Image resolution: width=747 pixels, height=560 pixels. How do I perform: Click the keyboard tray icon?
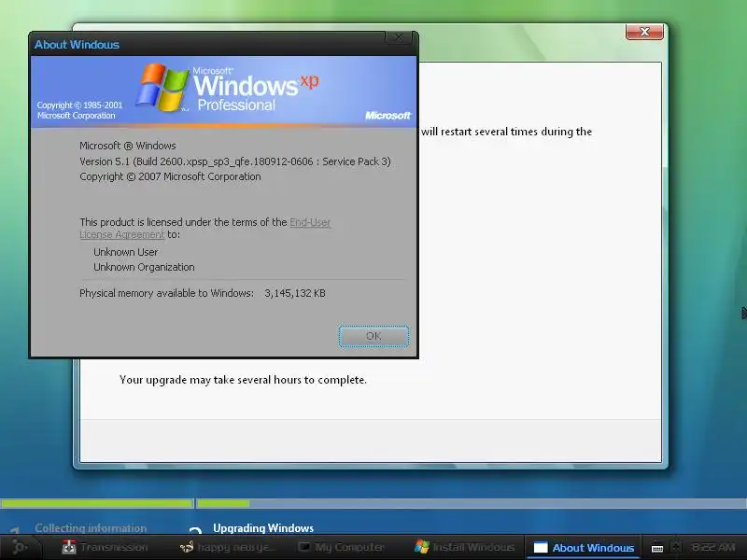click(x=657, y=548)
